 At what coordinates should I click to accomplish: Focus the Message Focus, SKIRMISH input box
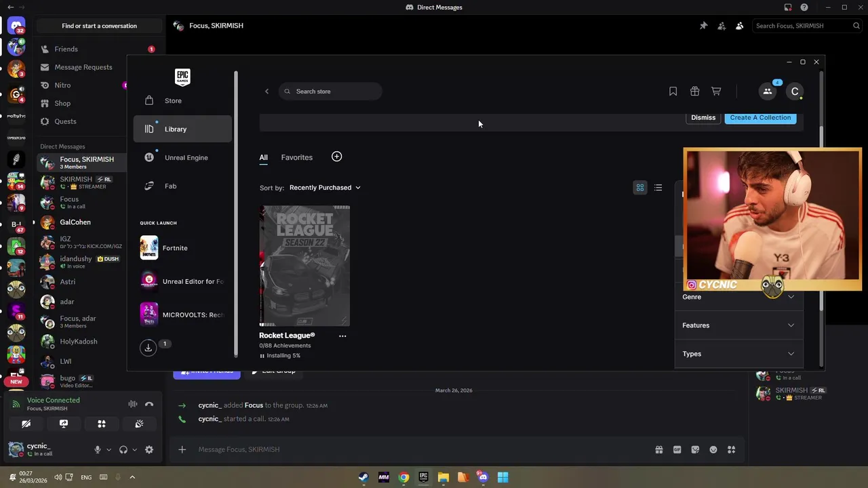click(x=420, y=449)
